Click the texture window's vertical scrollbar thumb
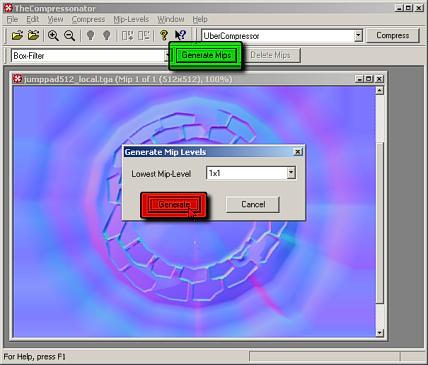 click(379, 222)
